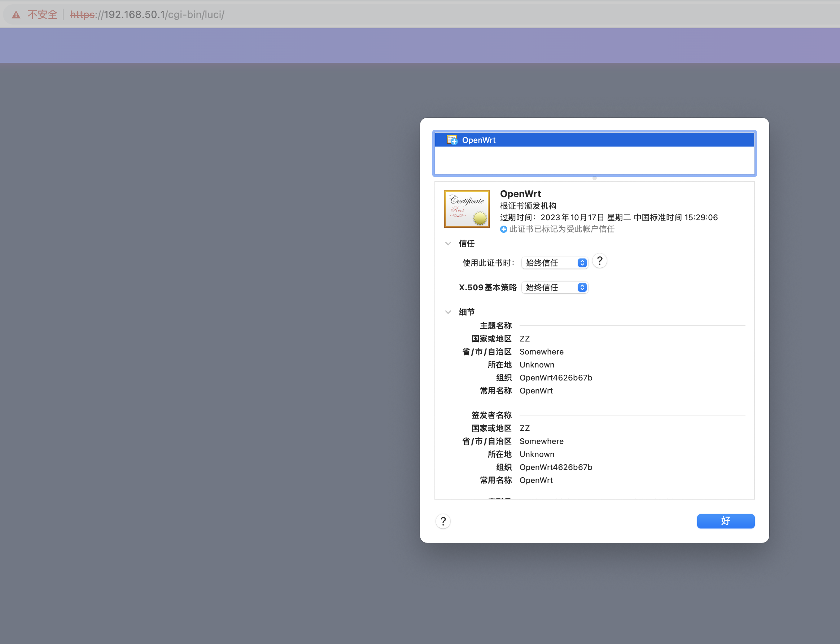The width and height of the screenshot is (840, 644).
Task: Click the stepper arrows on the 使用此证书时 popup
Action: [x=582, y=262]
